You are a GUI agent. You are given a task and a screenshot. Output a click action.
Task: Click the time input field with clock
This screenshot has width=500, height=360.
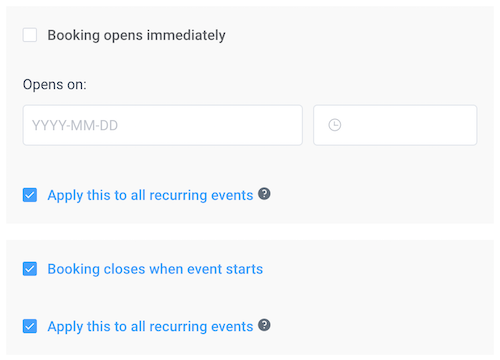(395, 125)
